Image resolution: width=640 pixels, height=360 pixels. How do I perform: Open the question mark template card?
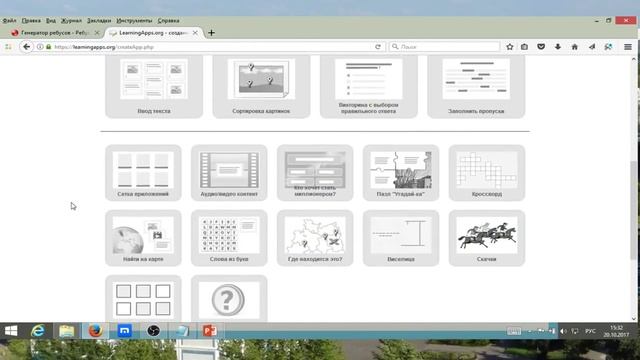tap(229, 299)
